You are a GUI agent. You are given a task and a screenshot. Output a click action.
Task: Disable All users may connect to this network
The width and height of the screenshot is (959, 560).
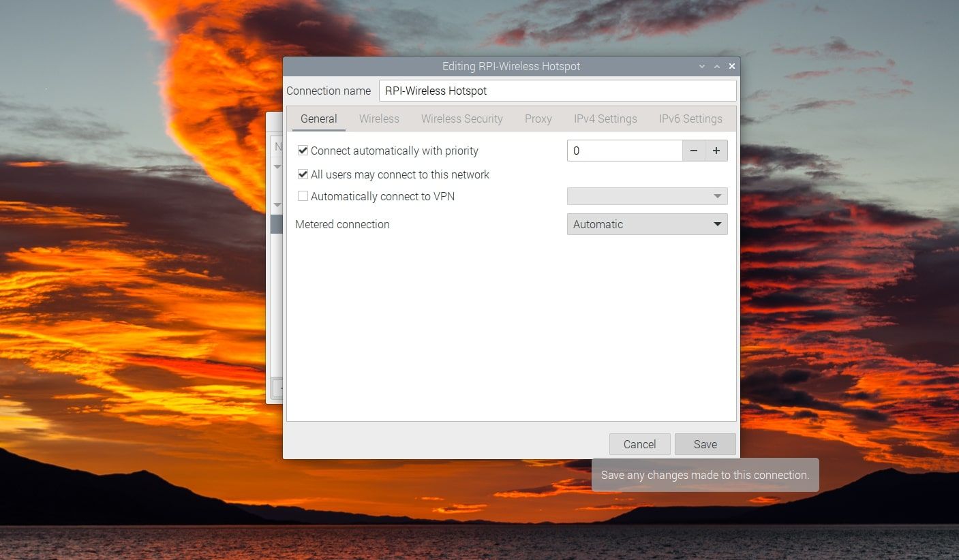(303, 174)
